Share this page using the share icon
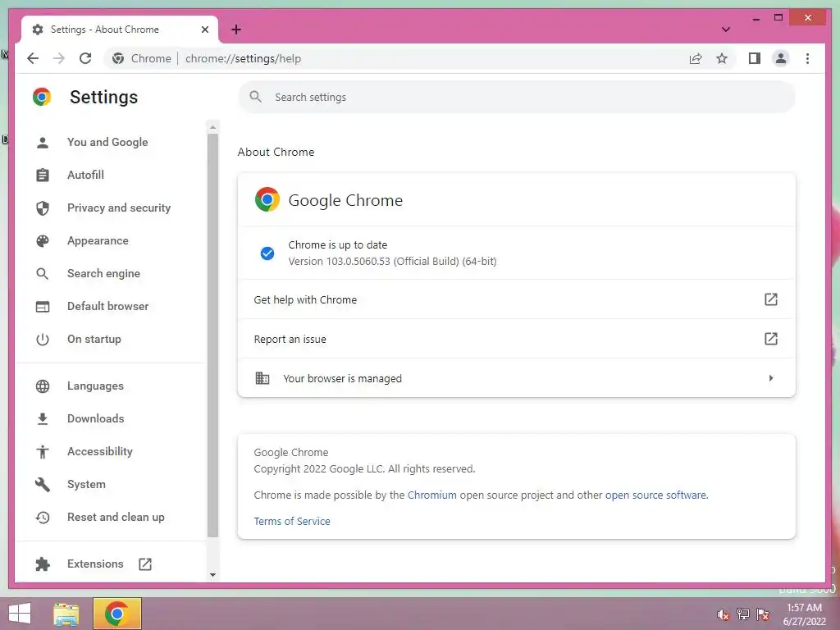Image resolution: width=840 pixels, height=630 pixels. pyautogui.click(x=696, y=58)
